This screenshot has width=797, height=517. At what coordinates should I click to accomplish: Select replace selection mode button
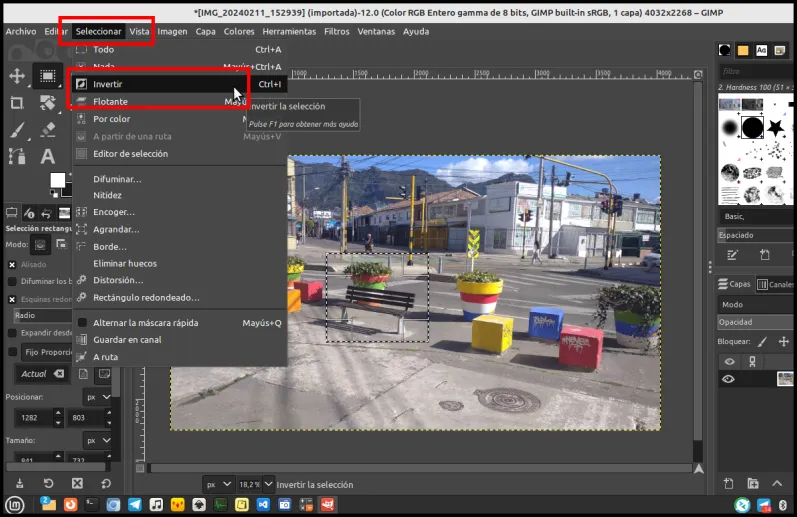coord(40,245)
